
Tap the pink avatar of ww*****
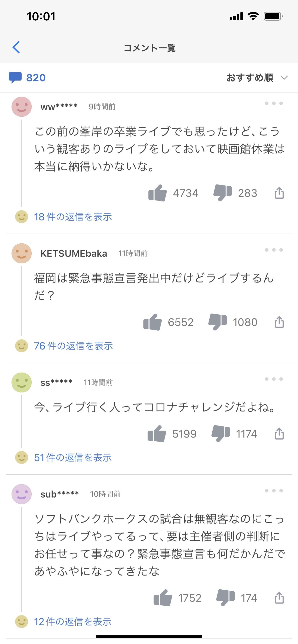tap(22, 107)
